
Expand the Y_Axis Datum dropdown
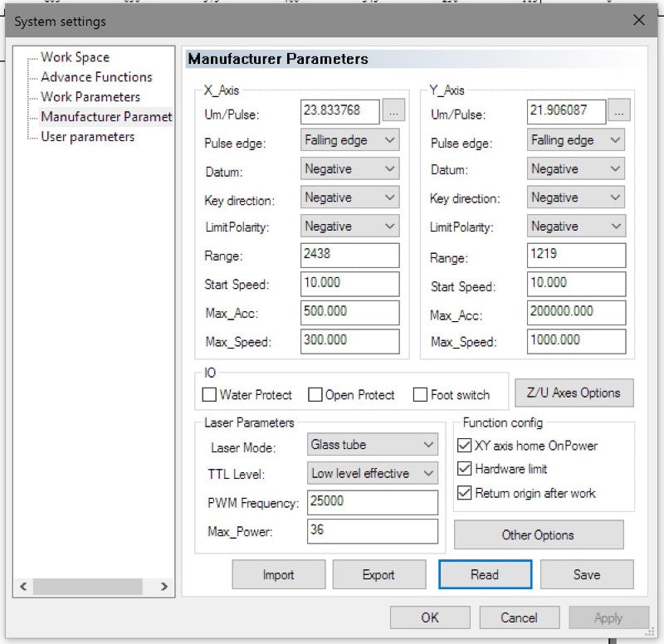coord(576,169)
